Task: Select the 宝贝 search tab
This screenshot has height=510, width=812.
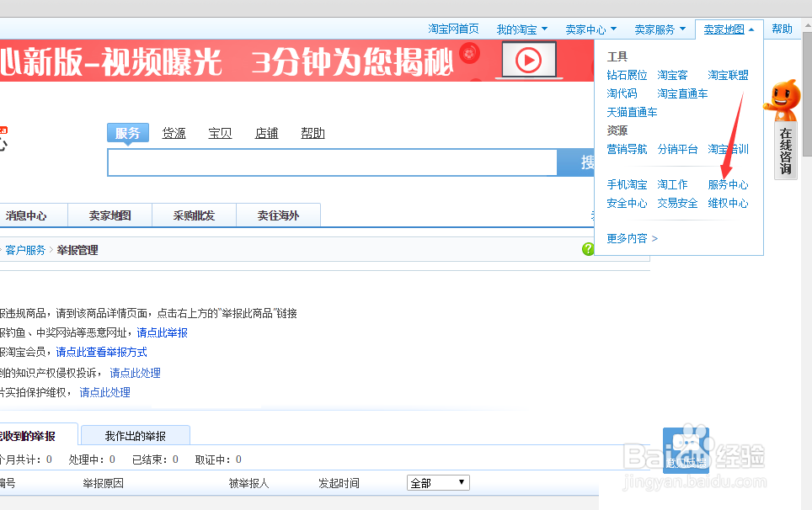Action: pos(220,133)
